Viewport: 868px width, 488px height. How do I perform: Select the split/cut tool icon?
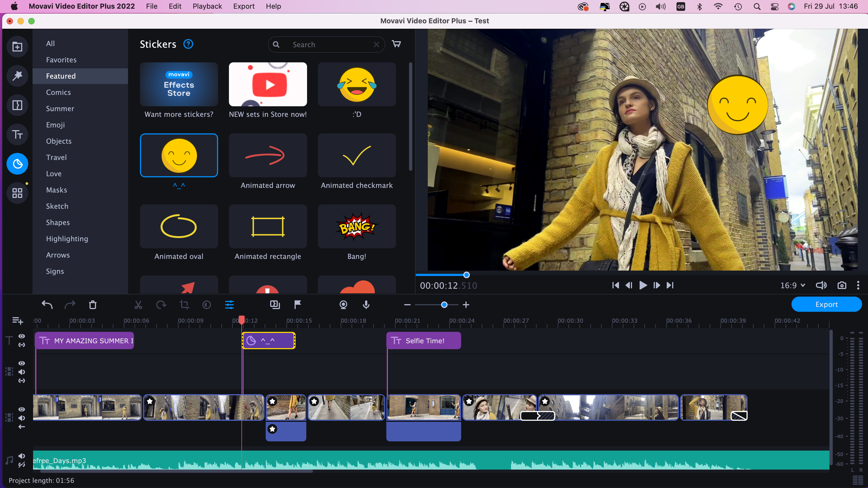138,304
